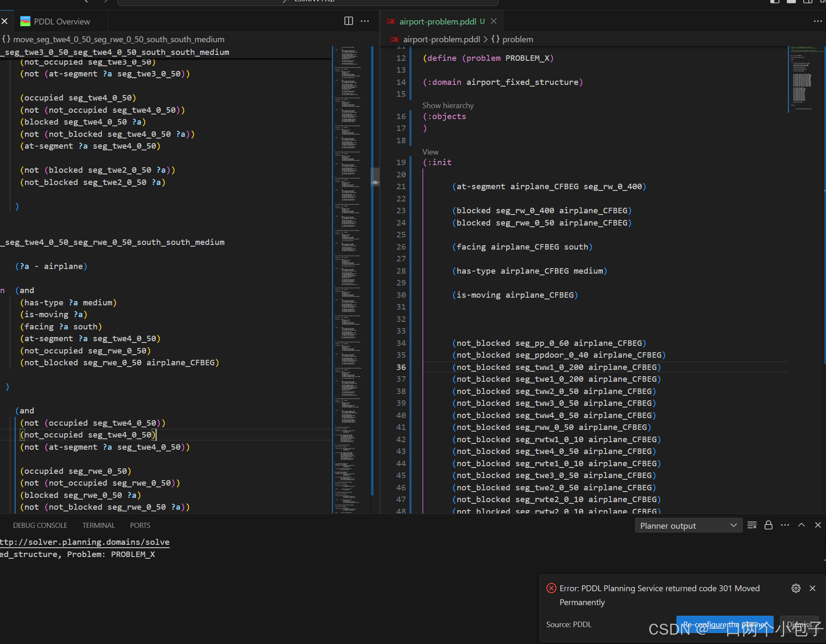Open left editor group more actions

click(x=365, y=21)
